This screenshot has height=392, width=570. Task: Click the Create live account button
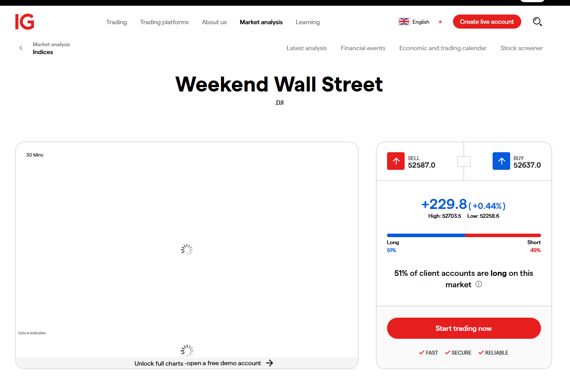[x=487, y=22]
